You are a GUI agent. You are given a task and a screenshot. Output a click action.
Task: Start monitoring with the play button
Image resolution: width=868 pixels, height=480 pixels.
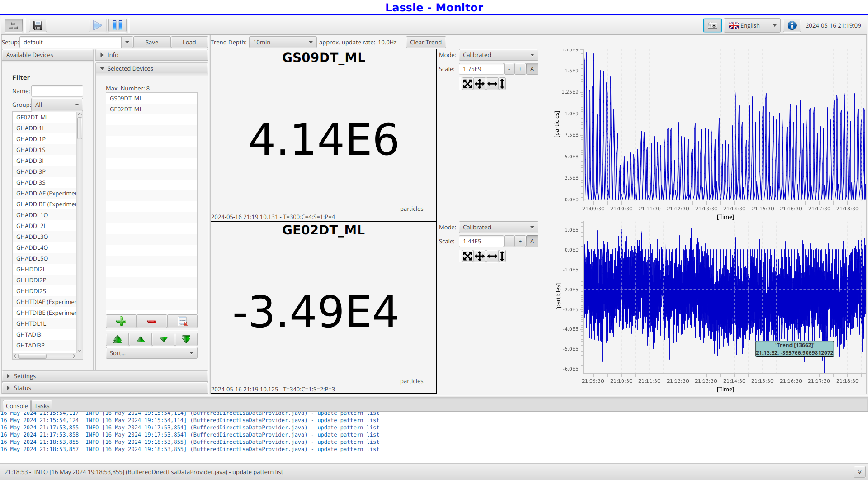(x=97, y=25)
